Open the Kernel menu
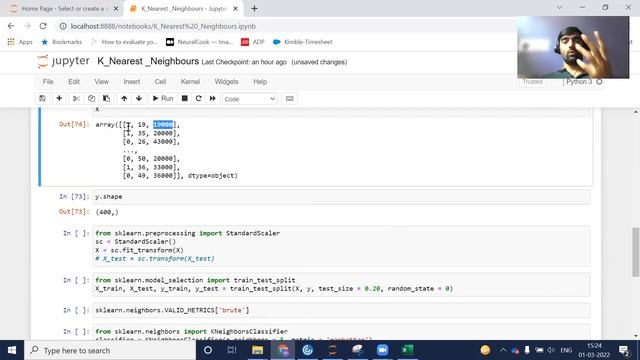640x360 pixels. pos(190,82)
